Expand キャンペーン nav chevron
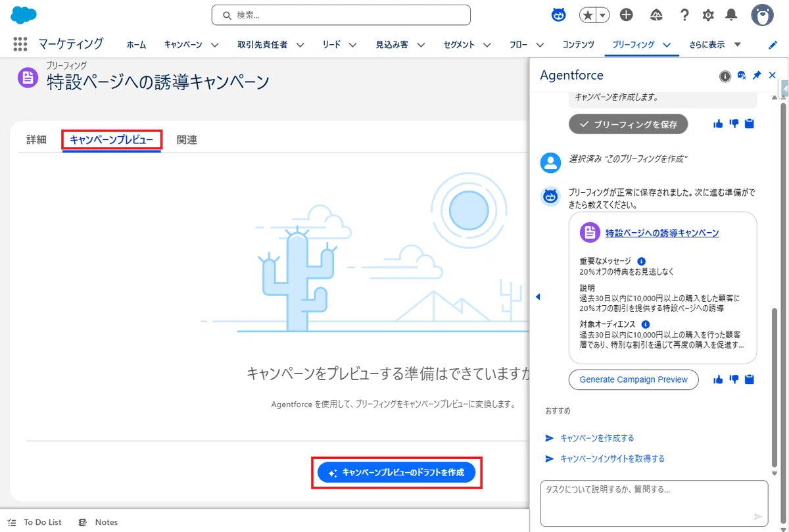 point(214,45)
